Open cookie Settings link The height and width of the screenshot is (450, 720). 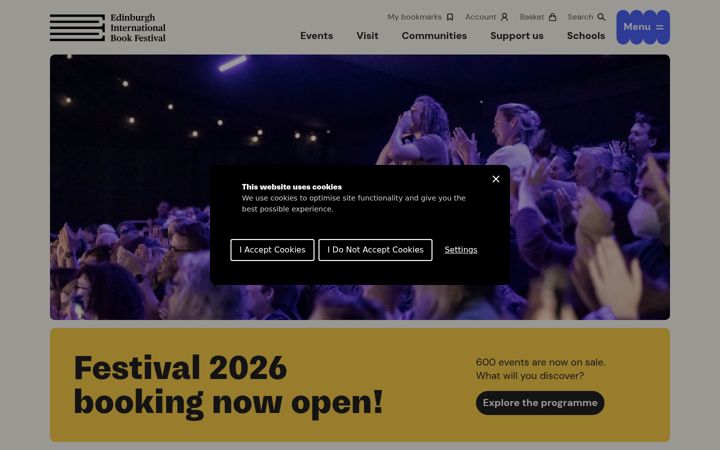point(461,250)
